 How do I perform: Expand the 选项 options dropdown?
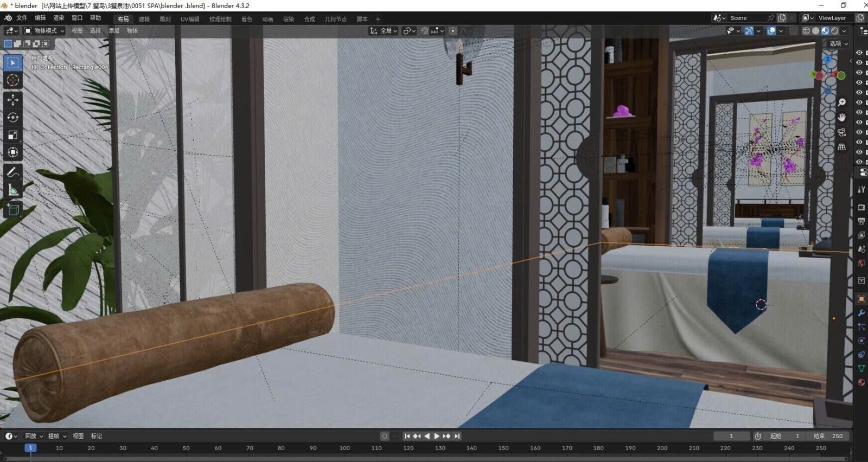(x=838, y=43)
